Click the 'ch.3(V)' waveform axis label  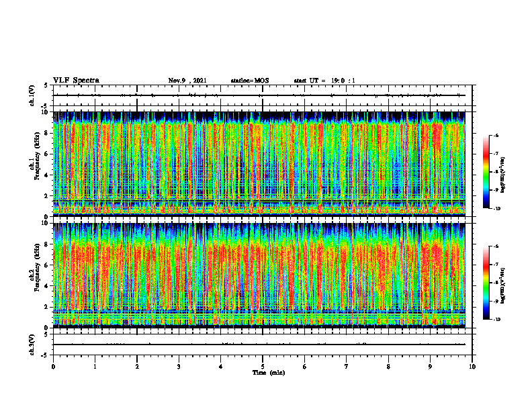pos(32,345)
